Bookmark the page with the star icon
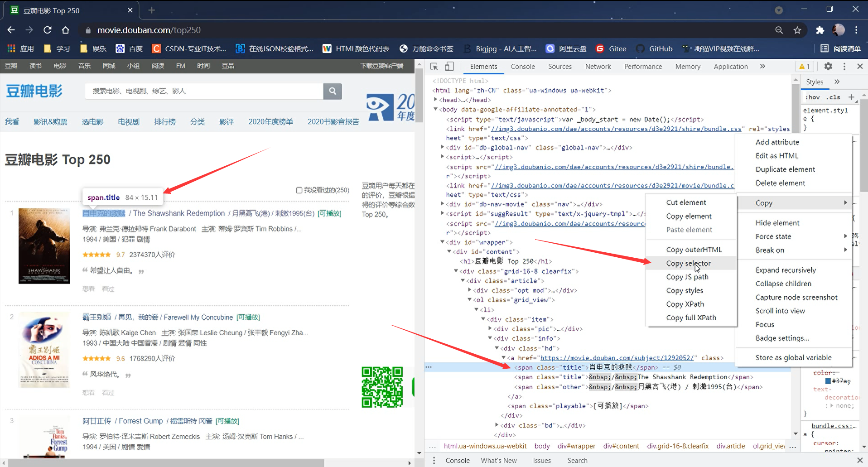The width and height of the screenshot is (868, 467). (x=797, y=30)
